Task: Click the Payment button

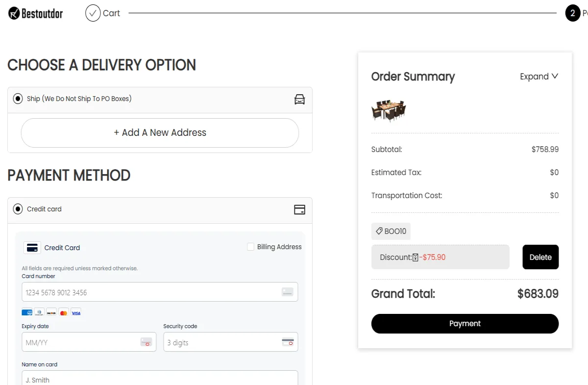Action: 465,324
